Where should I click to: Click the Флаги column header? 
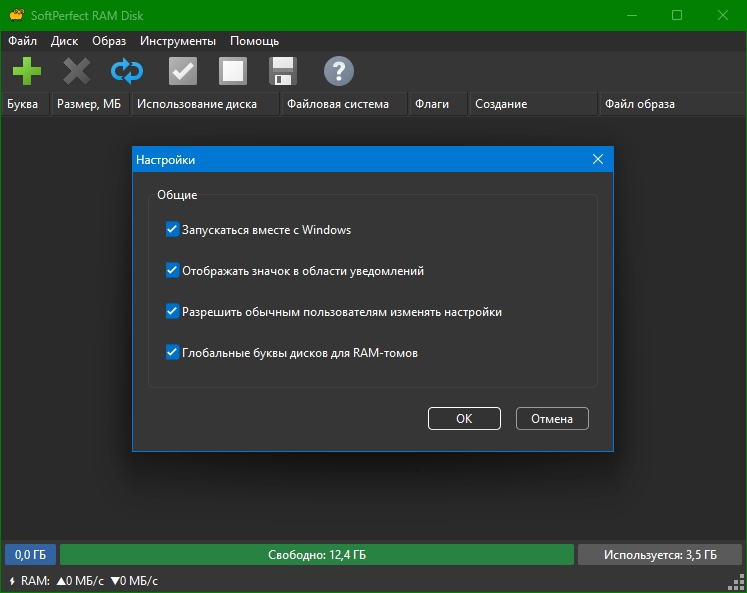point(438,104)
